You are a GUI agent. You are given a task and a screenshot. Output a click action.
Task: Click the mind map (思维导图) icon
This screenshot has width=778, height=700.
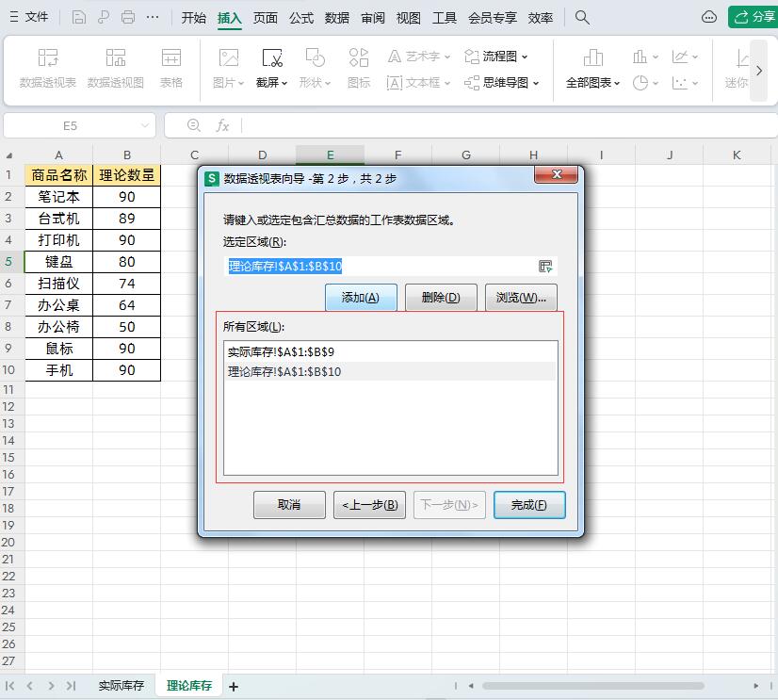tap(473, 83)
